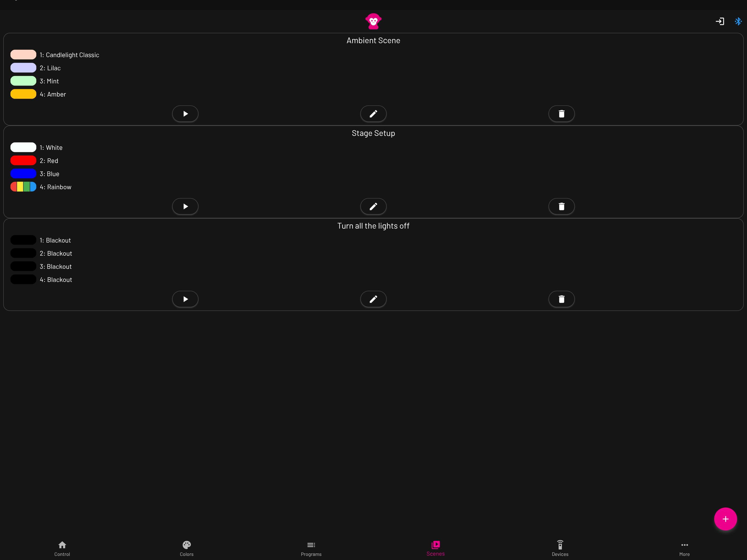
Task: Navigate to the Programs tab
Action: (311, 547)
